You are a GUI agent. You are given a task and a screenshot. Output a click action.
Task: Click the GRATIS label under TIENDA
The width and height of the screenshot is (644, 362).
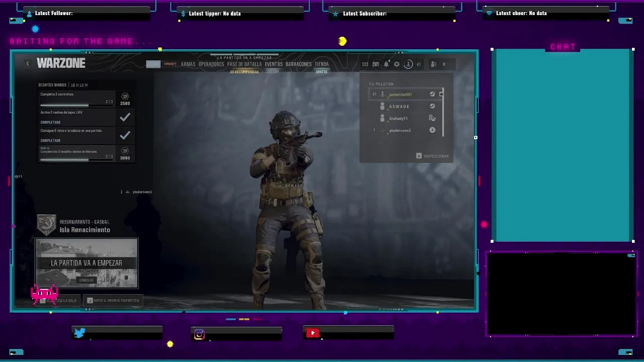(321, 72)
